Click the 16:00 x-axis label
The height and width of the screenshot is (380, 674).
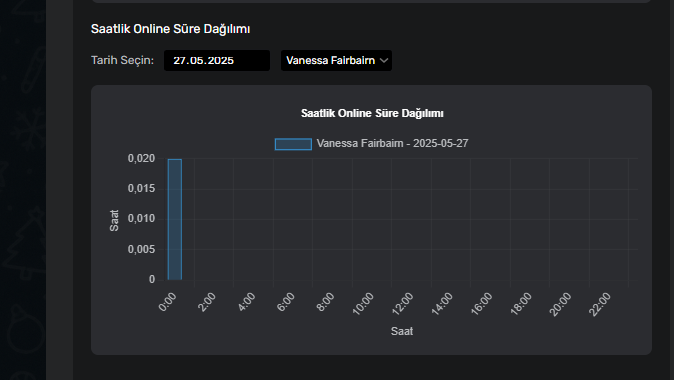(481, 303)
